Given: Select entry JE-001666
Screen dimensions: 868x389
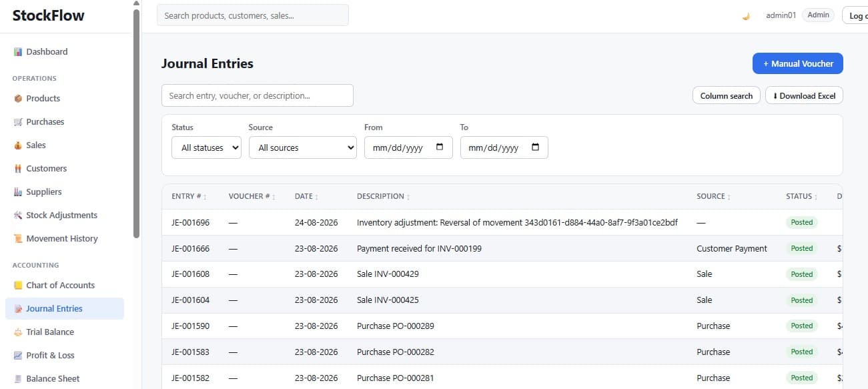Looking at the screenshot, I should click(191, 249).
